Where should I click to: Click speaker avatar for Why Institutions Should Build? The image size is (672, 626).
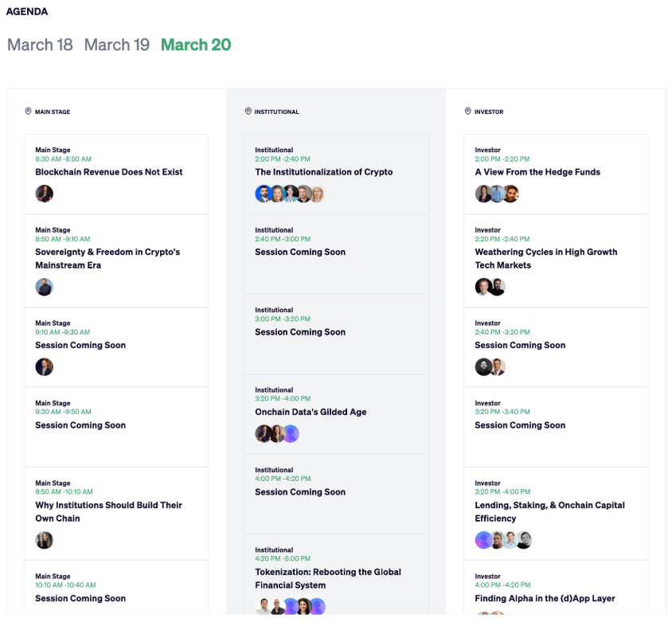[44, 540]
